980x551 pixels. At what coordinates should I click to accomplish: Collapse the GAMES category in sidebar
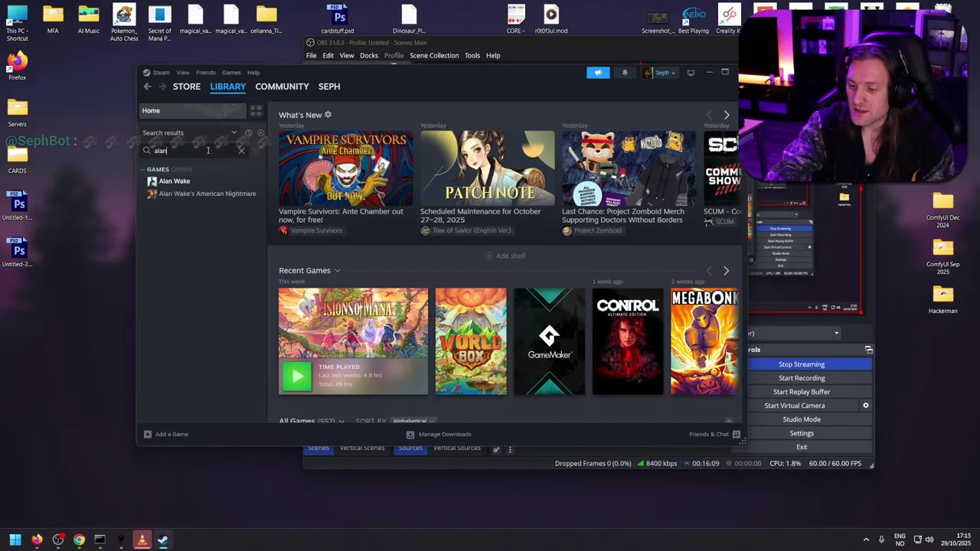click(144, 169)
